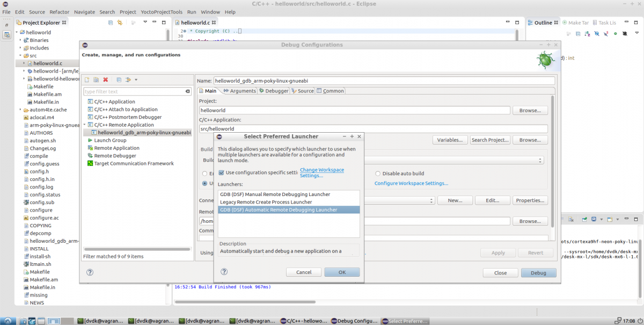Click the help icon in launcher dialog
644x325 pixels.
coord(224,272)
